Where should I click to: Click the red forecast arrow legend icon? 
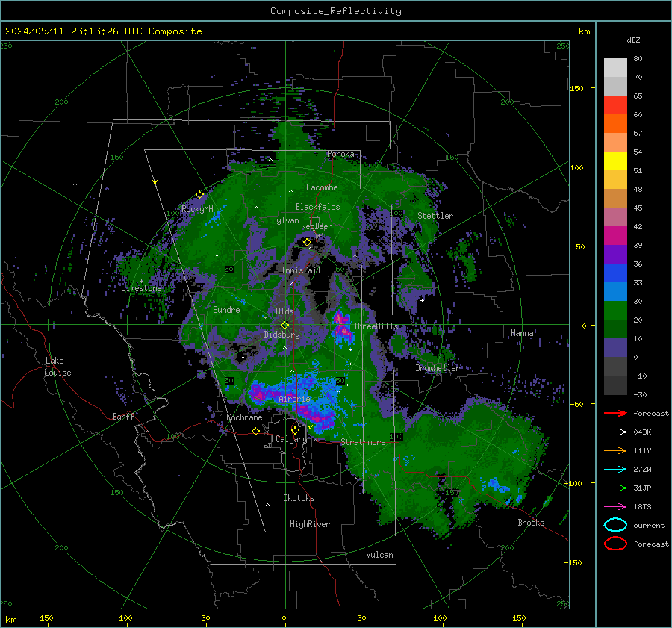[x=615, y=413]
